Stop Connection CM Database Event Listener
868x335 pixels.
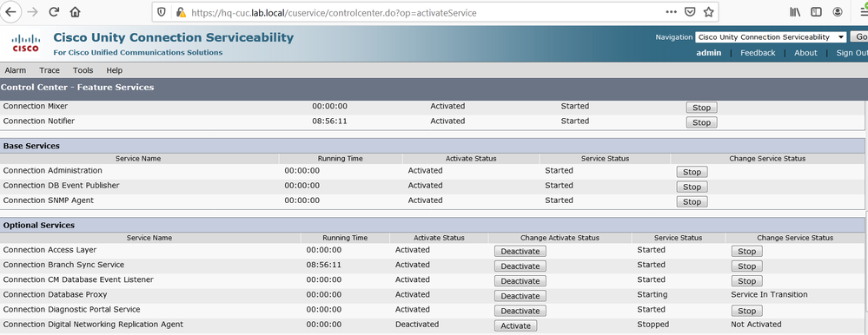point(746,281)
